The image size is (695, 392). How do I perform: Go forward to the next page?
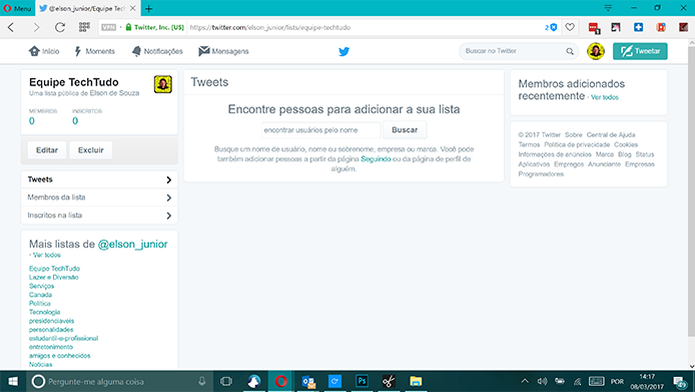point(36,27)
